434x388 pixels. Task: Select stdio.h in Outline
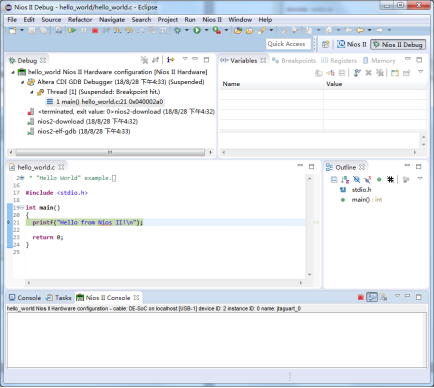tap(356, 190)
